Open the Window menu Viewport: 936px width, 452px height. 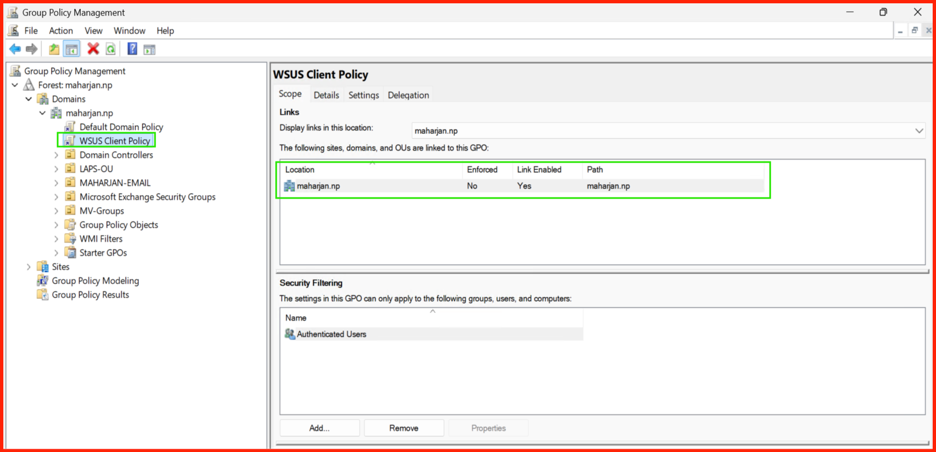129,30
